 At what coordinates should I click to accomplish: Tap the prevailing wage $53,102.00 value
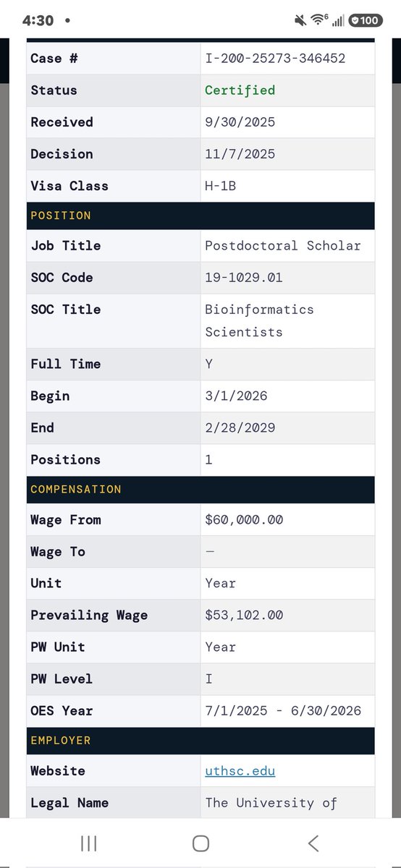click(x=244, y=616)
